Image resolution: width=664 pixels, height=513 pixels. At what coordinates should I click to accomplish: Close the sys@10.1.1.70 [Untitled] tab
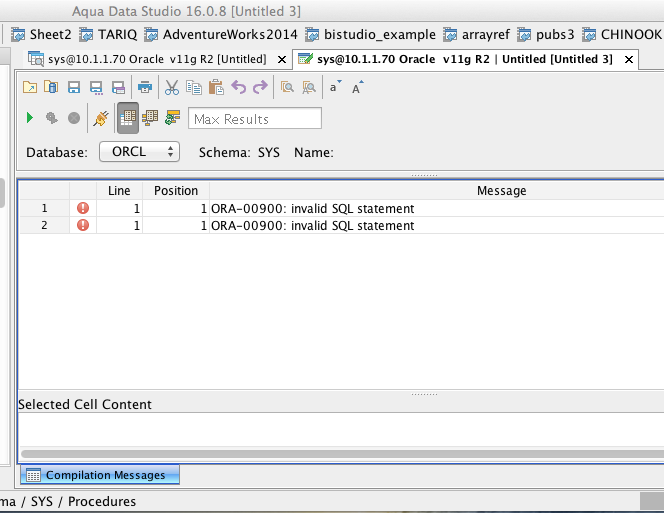click(x=281, y=60)
